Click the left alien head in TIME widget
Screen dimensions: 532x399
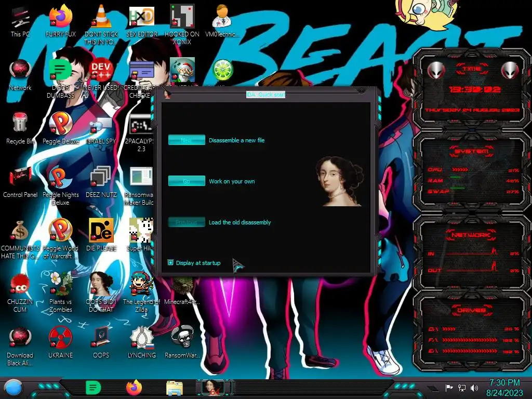(436, 70)
